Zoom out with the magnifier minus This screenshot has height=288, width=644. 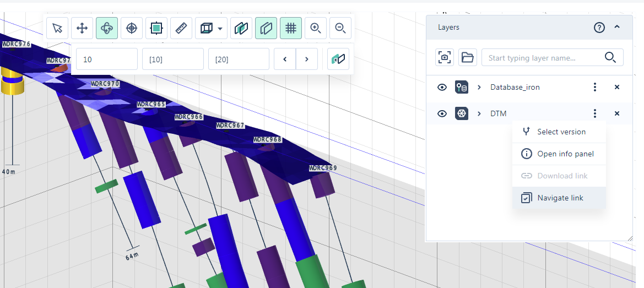pyautogui.click(x=340, y=28)
